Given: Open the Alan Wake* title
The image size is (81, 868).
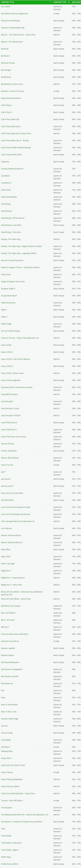Looking at the screenshot, I should point(6,6).
